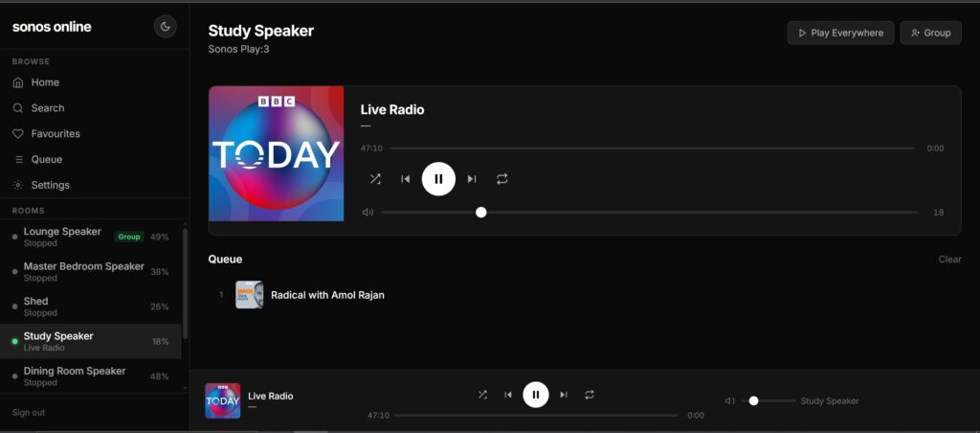Toggle shuffle in the bottom bar
Viewport: 980px width, 433px height.
482,395
